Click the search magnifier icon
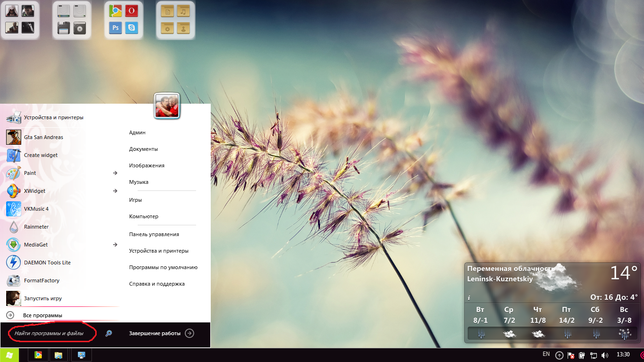 tap(108, 333)
